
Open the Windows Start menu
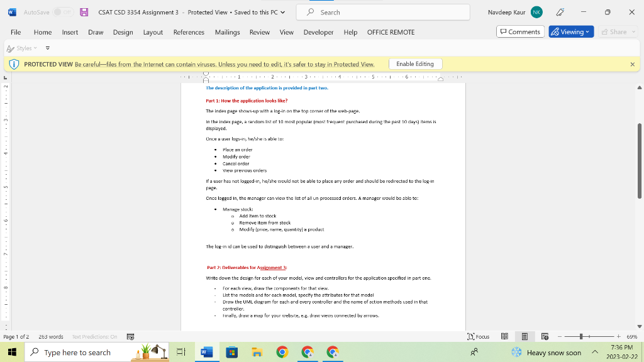pos(12,352)
